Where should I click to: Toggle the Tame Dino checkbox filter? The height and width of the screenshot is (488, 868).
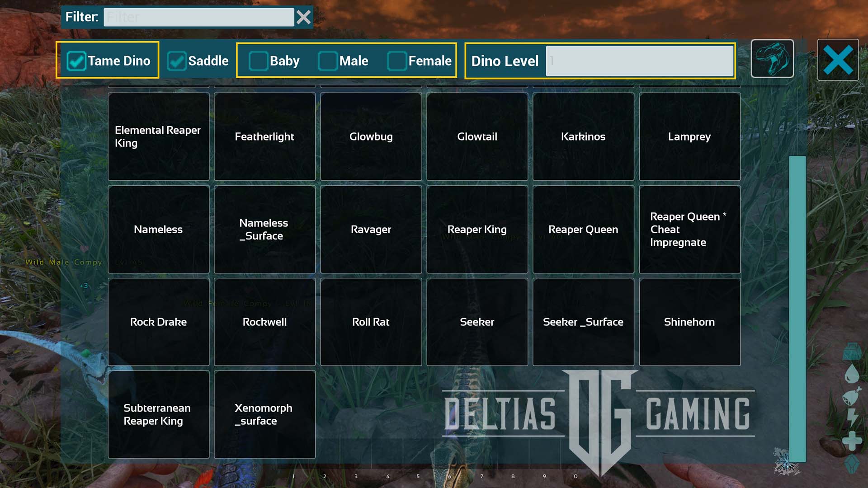pos(75,60)
